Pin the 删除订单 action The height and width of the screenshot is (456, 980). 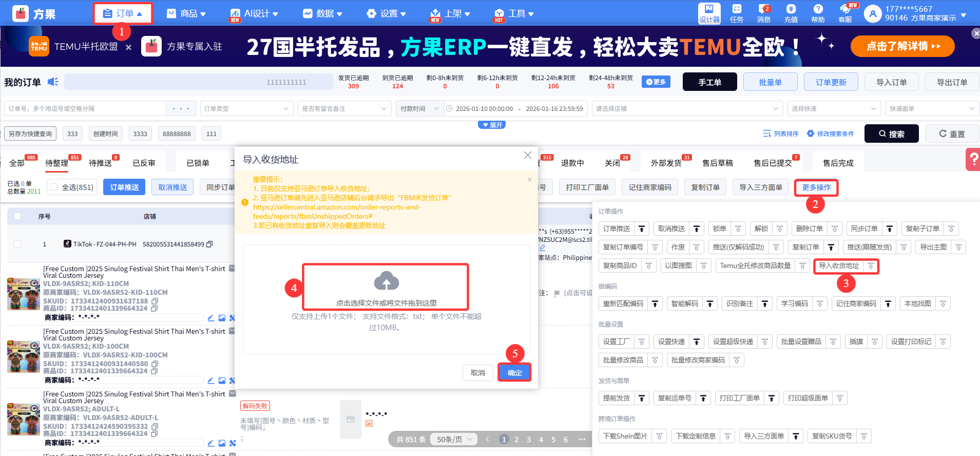pos(835,229)
